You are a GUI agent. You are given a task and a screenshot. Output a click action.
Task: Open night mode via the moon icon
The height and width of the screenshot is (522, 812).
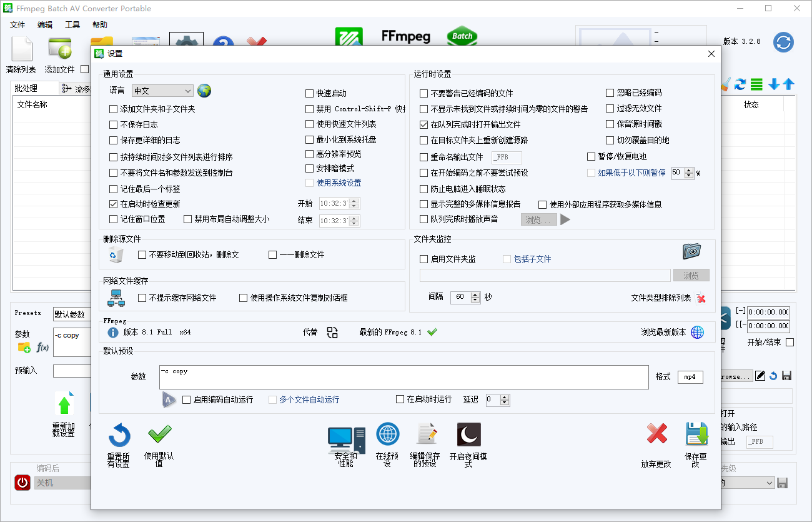468,434
